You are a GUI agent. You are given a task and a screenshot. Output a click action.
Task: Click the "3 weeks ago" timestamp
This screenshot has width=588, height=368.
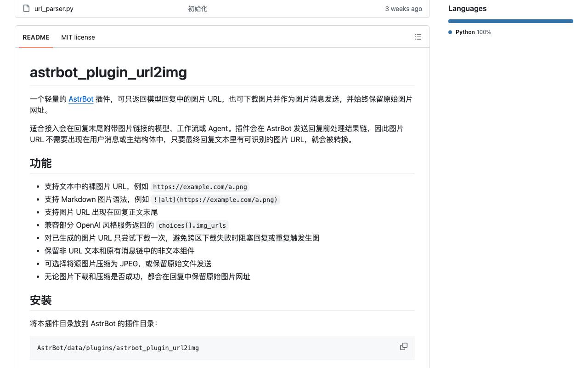403,9
